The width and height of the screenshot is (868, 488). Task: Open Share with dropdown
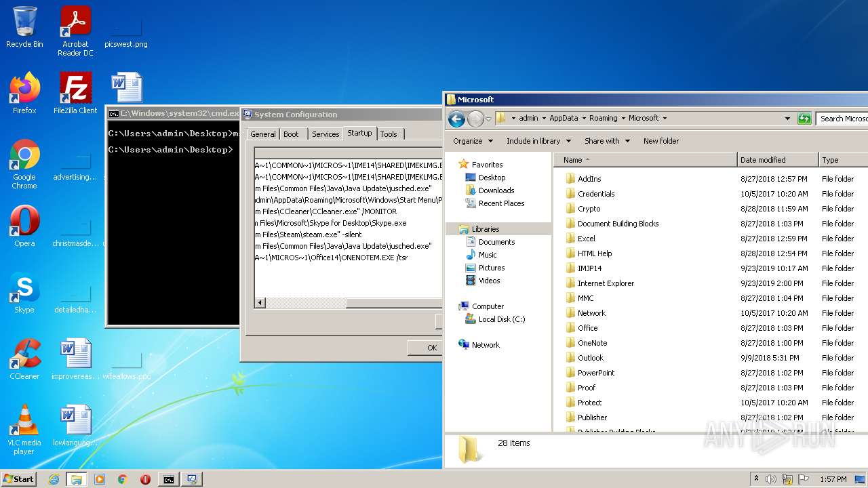[607, 141]
